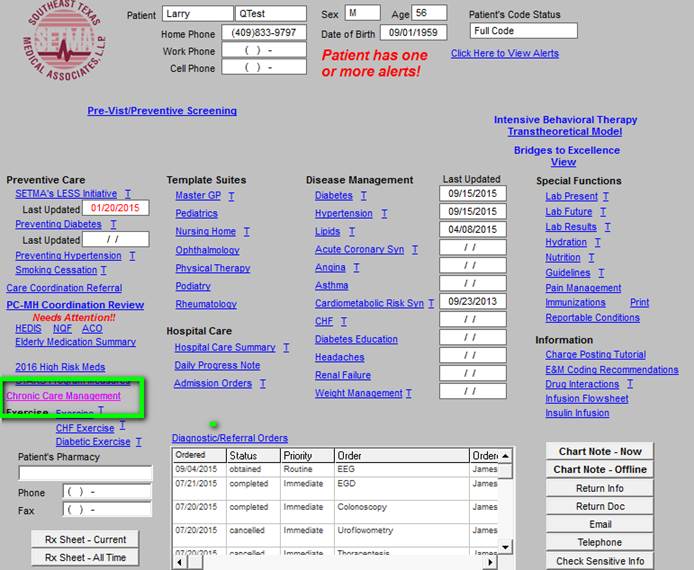The image size is (694, 570).
Task: Open the Pain Management link
Action: coord(583,288)
